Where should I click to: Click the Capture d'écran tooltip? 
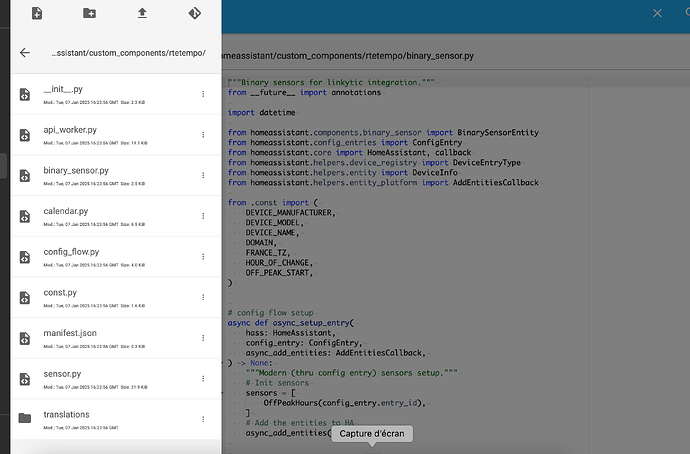pyautogui.click(x=372, y=434)
